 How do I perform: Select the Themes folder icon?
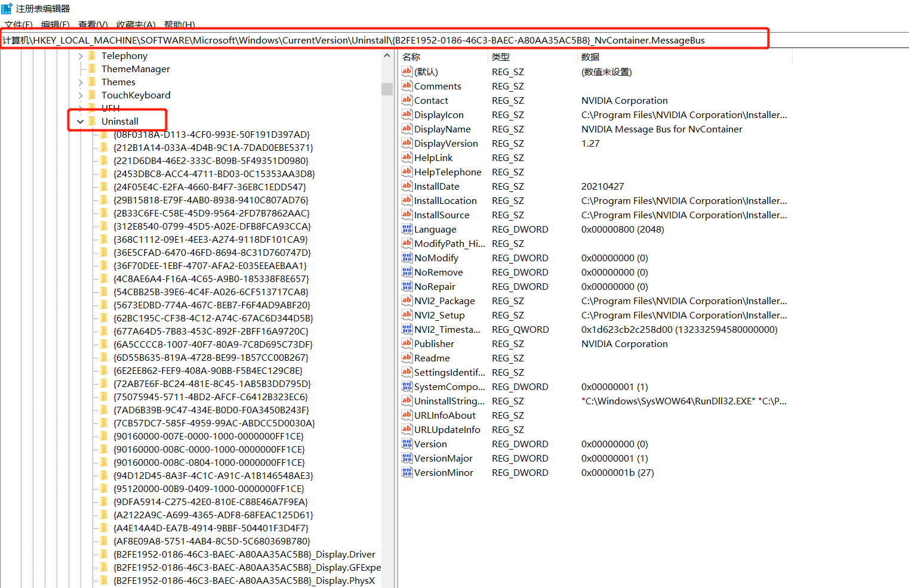tap(92, 82)
